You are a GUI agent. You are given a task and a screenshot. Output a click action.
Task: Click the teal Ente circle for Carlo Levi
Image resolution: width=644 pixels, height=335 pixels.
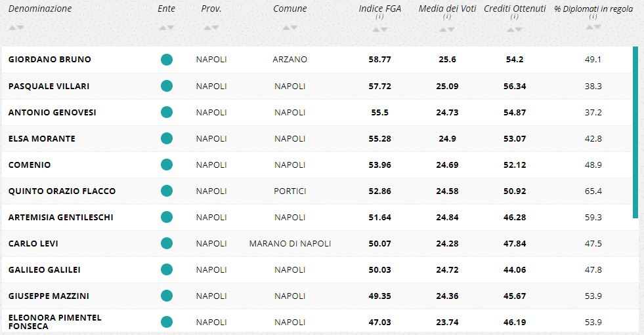167,243
